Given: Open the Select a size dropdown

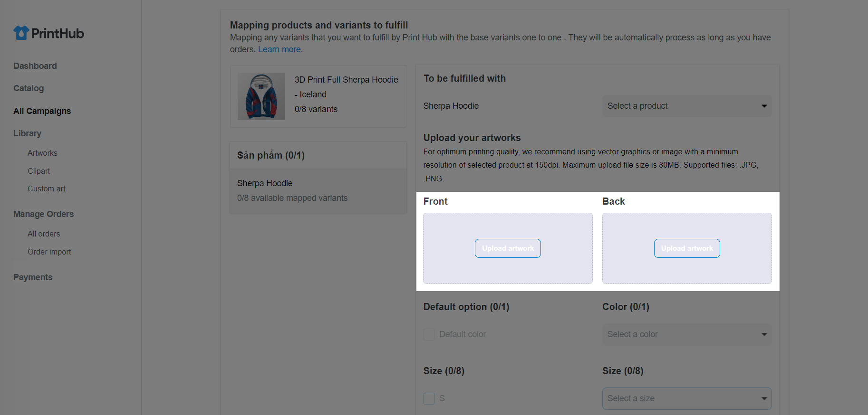Looking at the screenshot, I should 687,398.
